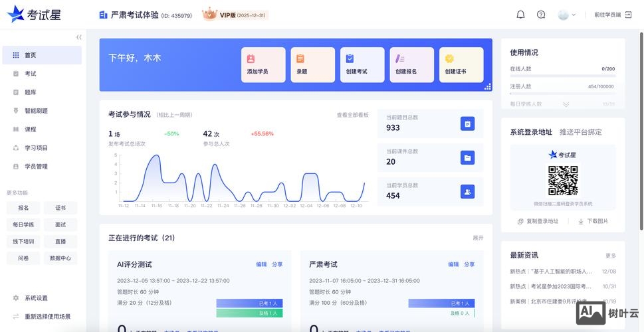This screenshot has width=644, height=332.
Task: Open 学员管理 in the sidebar
Action: [42, 166]
